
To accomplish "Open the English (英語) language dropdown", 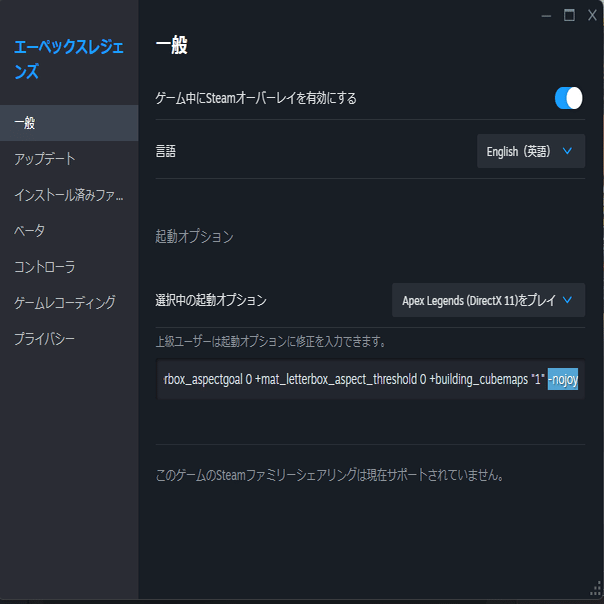I will [x=531, y=151].
